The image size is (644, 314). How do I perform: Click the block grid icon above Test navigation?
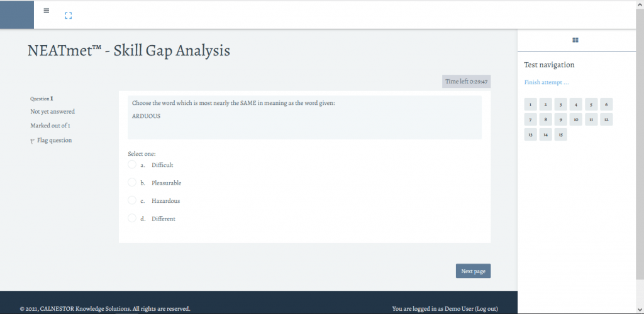click(575, 40)
